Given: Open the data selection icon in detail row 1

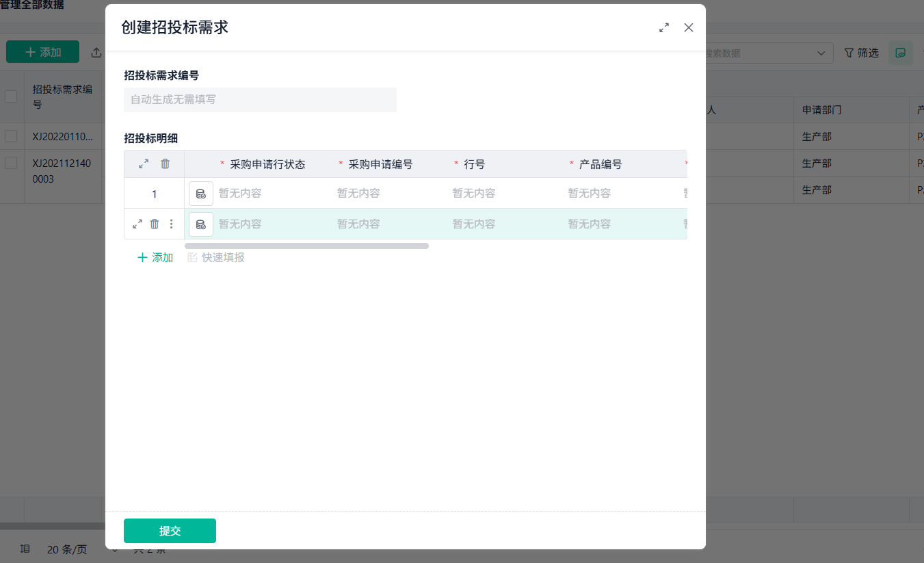Looking at the screenshot, I should coord(200,194).
